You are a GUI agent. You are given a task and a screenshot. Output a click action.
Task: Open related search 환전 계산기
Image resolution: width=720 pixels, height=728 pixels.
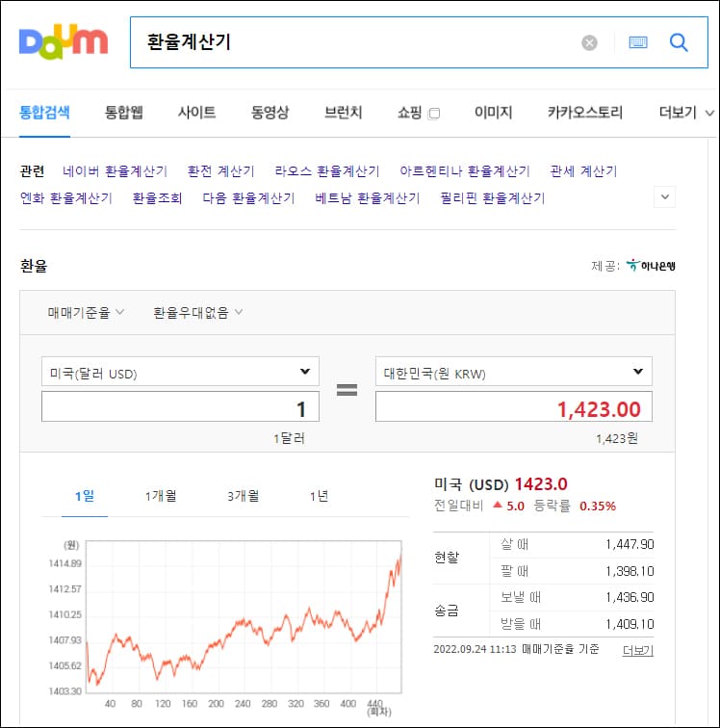pos(221,171)
